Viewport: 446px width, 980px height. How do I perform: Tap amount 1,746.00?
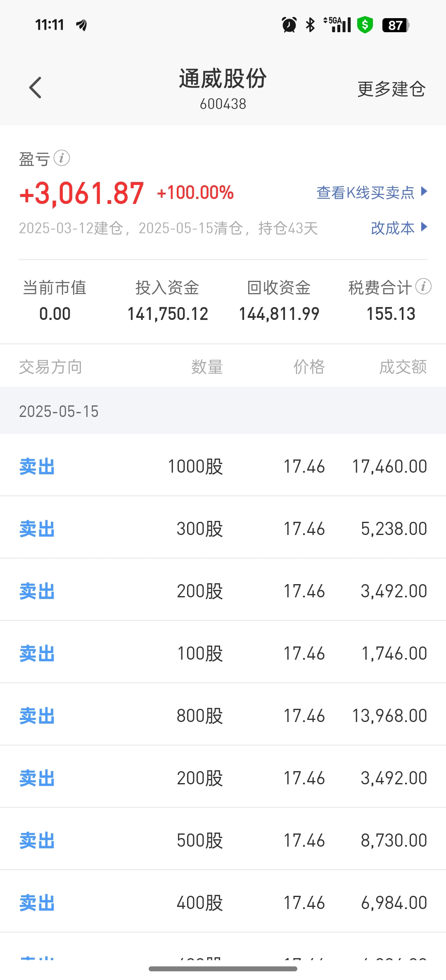[394, 653]
